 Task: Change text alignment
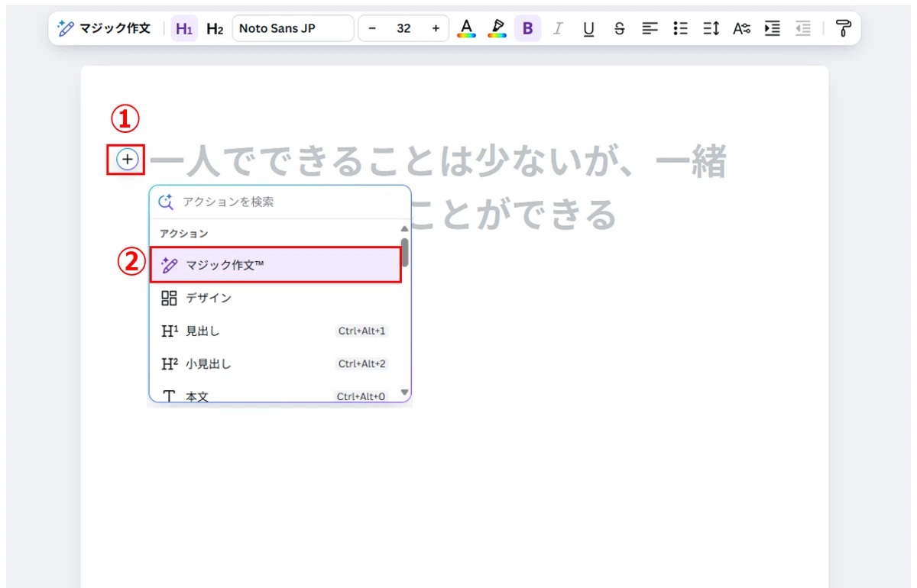click(x=650, y=28)
